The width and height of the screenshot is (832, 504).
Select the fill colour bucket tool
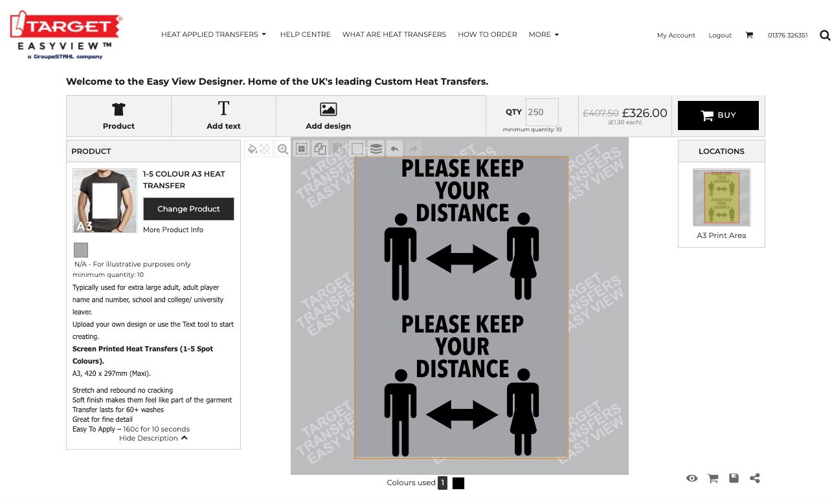251,148
